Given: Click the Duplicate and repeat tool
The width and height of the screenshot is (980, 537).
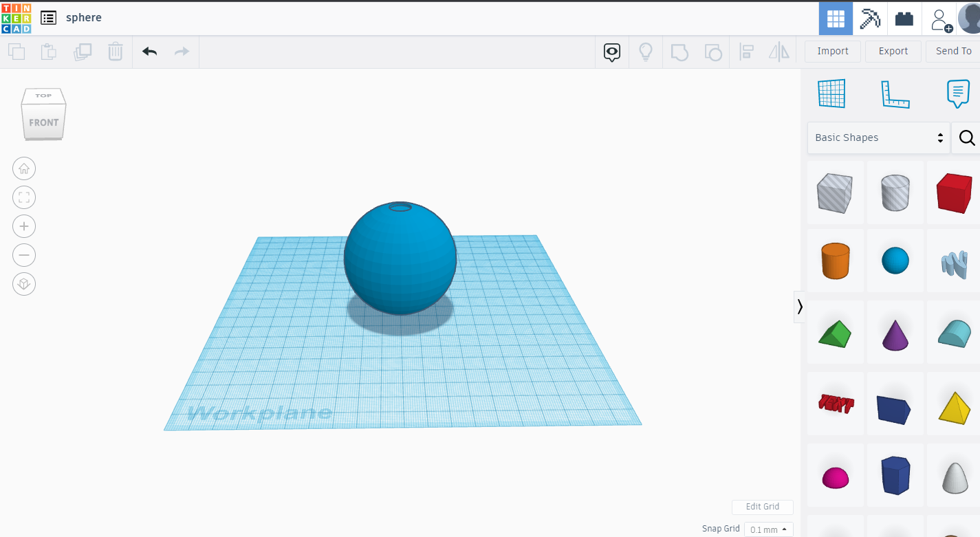Looking at the screenshot, I should click(83, 52).
